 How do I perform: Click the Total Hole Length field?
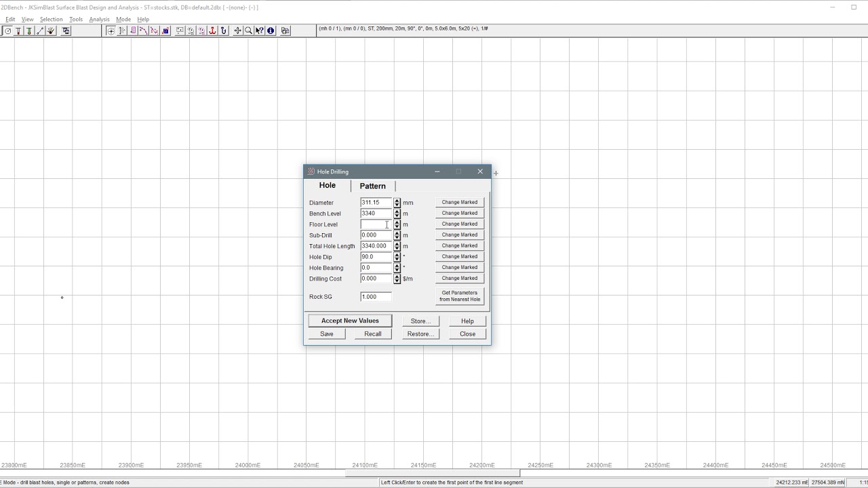pyautogui.click(x=376, y=246)
